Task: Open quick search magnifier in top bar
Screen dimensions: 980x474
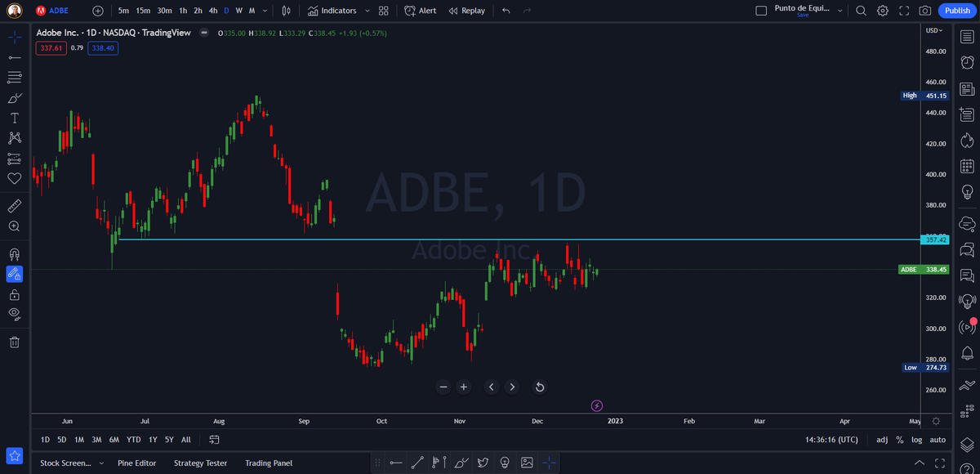Action: coord(861,11)
